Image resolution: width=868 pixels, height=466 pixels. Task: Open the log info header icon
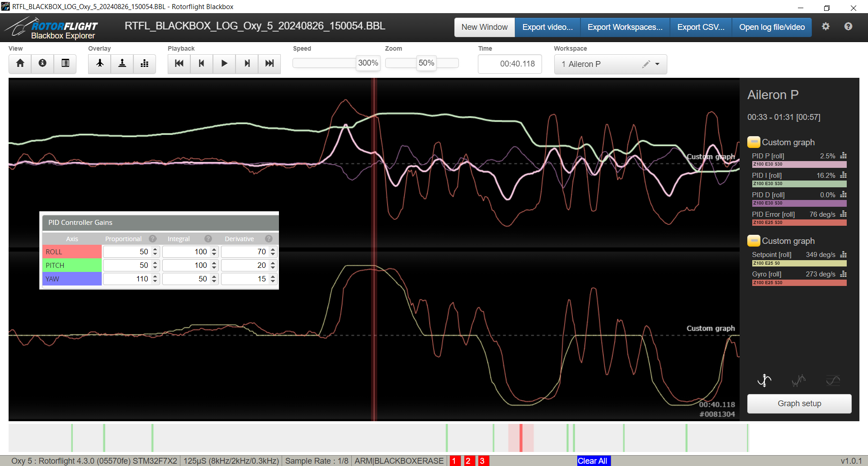pyautogui.click(x=42, y=63)
